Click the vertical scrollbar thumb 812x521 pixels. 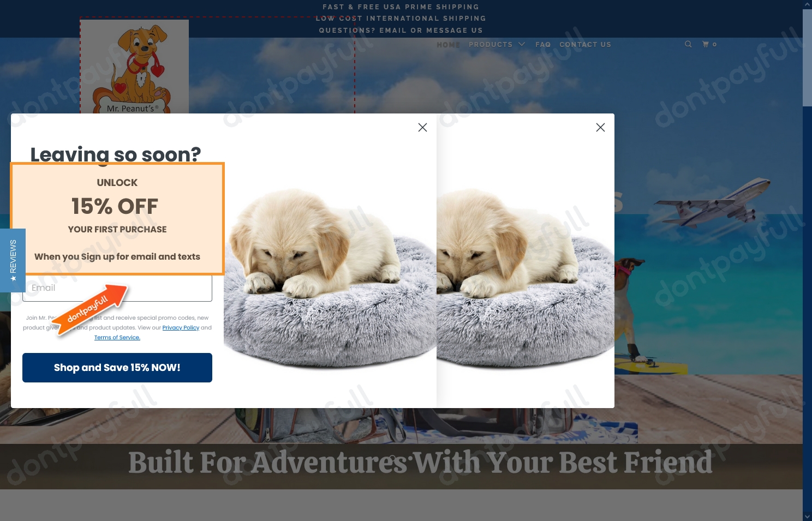807,58
